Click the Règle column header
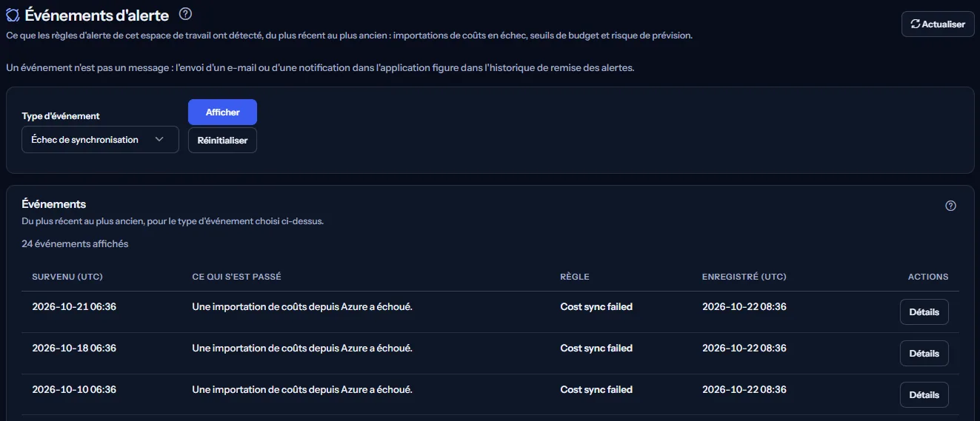 (x=575, y=277)
